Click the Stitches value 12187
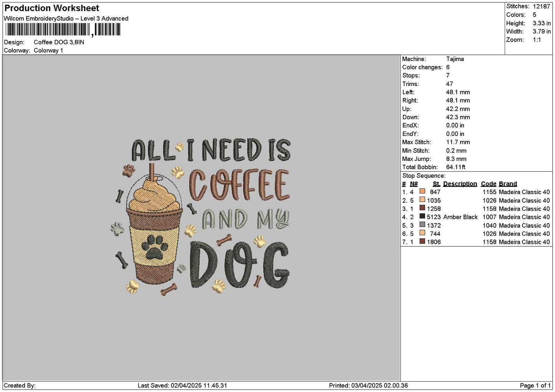 tap(541, 7)
